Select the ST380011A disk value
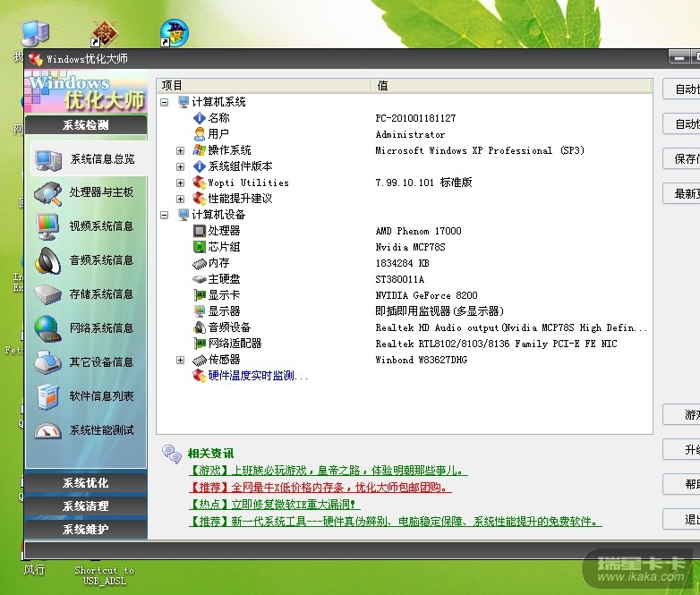The width and height of the screenshot is (700, 595). click(399, 279)
